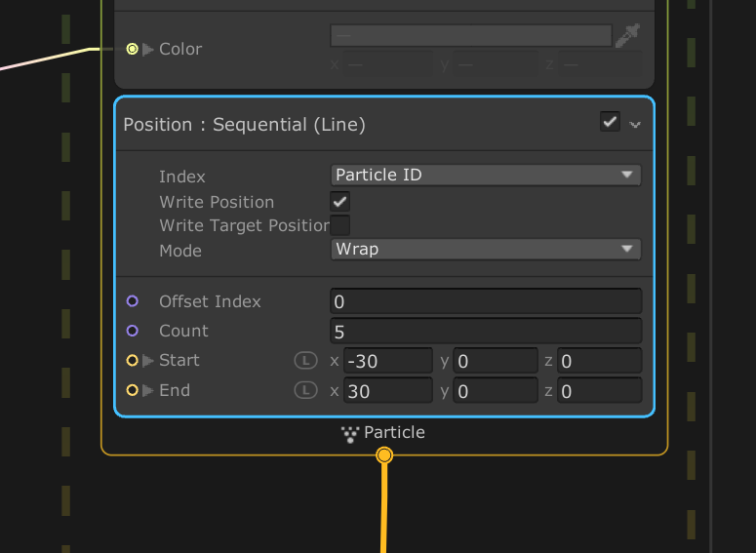Click the Start local space L icon

click(306, 361)
